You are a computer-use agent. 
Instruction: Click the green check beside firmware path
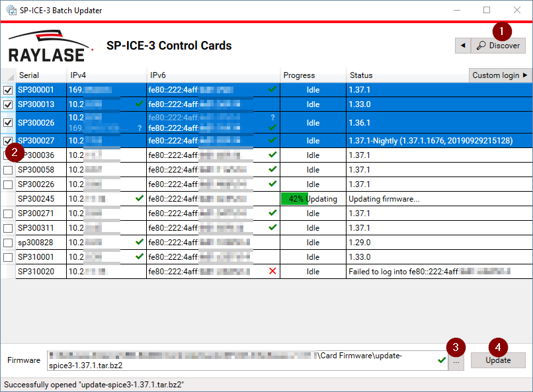point(442,360)
